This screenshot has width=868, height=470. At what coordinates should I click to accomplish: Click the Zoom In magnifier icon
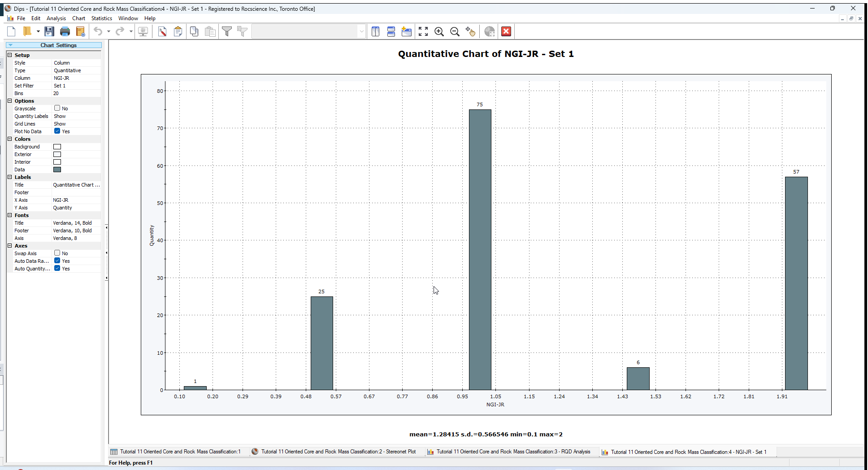tap(439, 31)
